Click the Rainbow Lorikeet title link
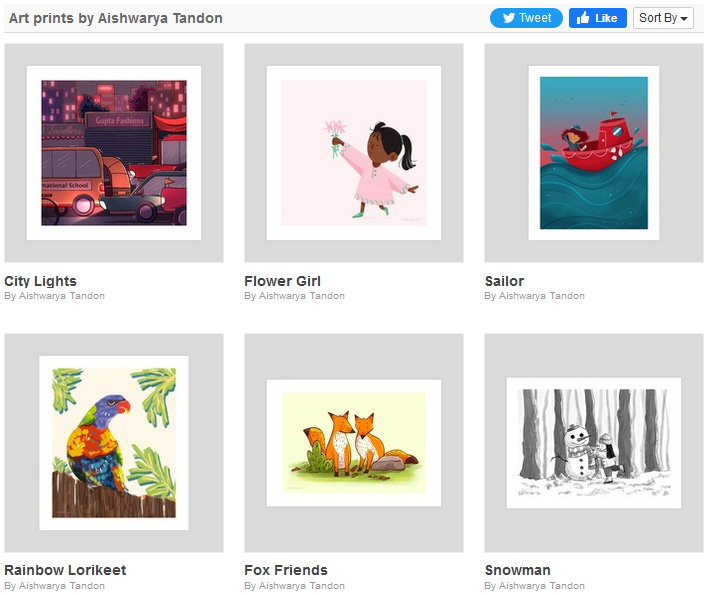This screenshot has height=595, width=707. 65,570
